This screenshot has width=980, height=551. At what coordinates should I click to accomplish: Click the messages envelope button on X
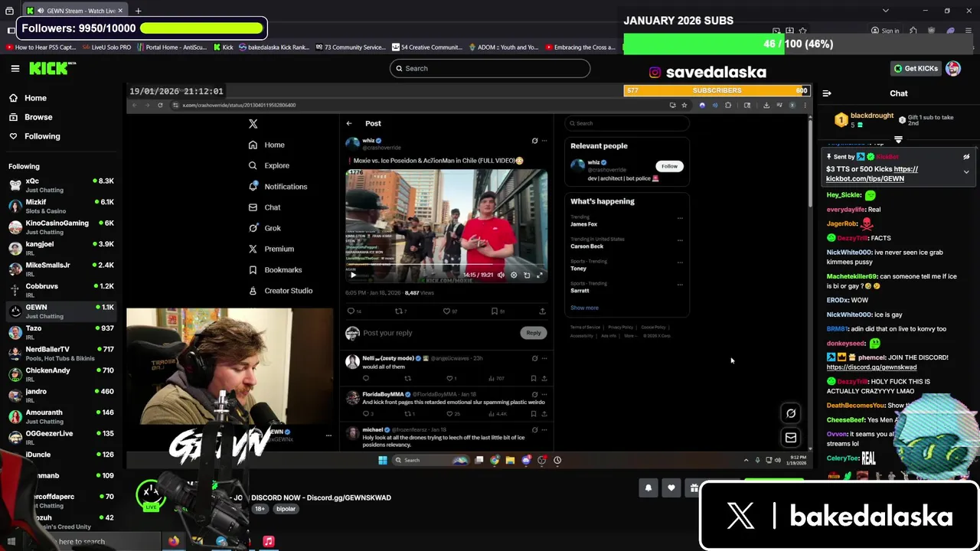[x=791, y=438]
